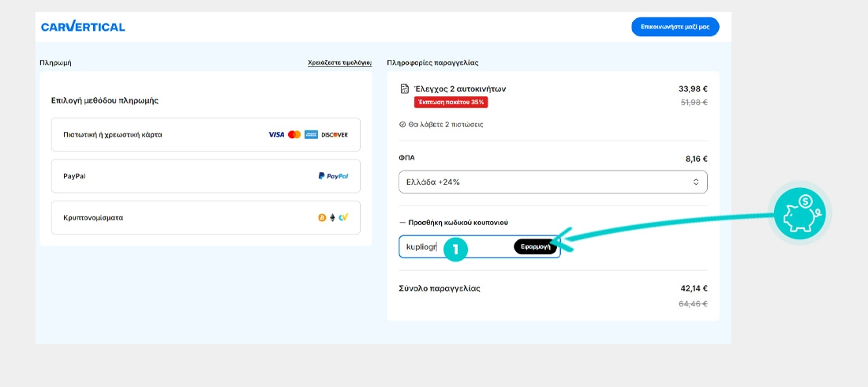Click the Ethereum icon
This screenshot has height=387, width=868.
click(x=332, y=218)
